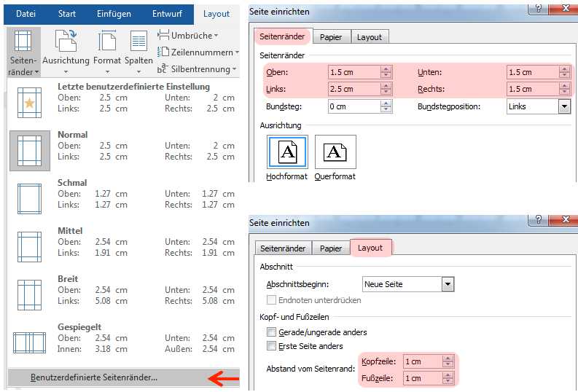The width and height of the screenshot is (578, 392).
Task: Toggle Erste Seite anders checkbox
Action: click(x=272, y=346)
